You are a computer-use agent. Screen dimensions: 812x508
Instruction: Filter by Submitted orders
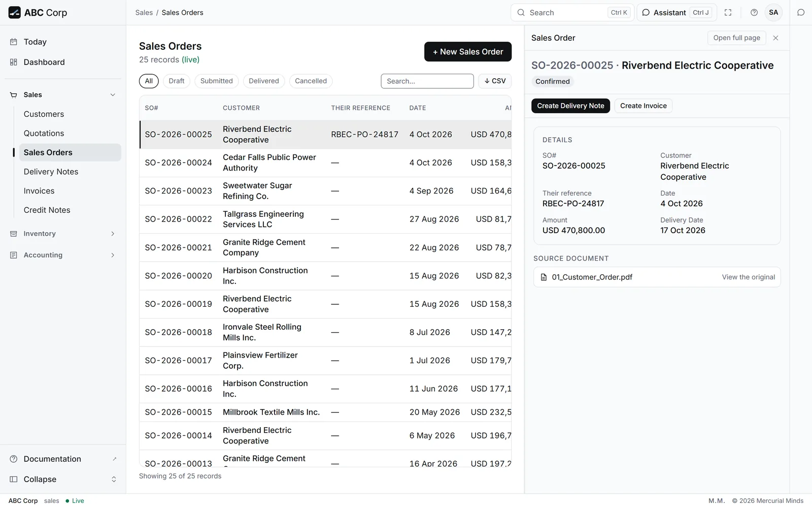click(x=217, y=81)
